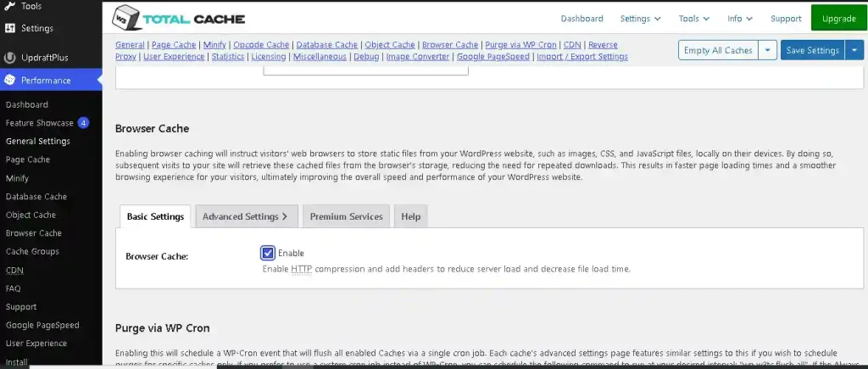Screen dimensions: 868x369
Task: Switch to the Basic Settings tab
Action: (x=156, y=216)
